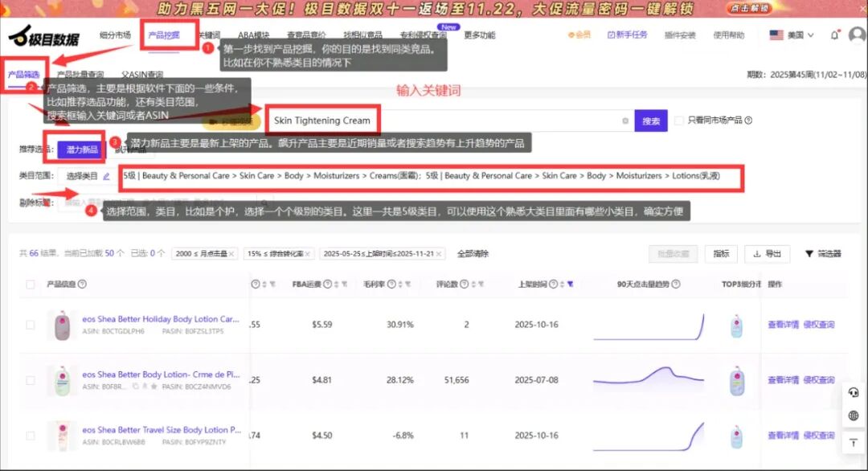The image size is (868, 471).
Task: Show help for 90天点击量趋势 column
Action: pos(675,284)
